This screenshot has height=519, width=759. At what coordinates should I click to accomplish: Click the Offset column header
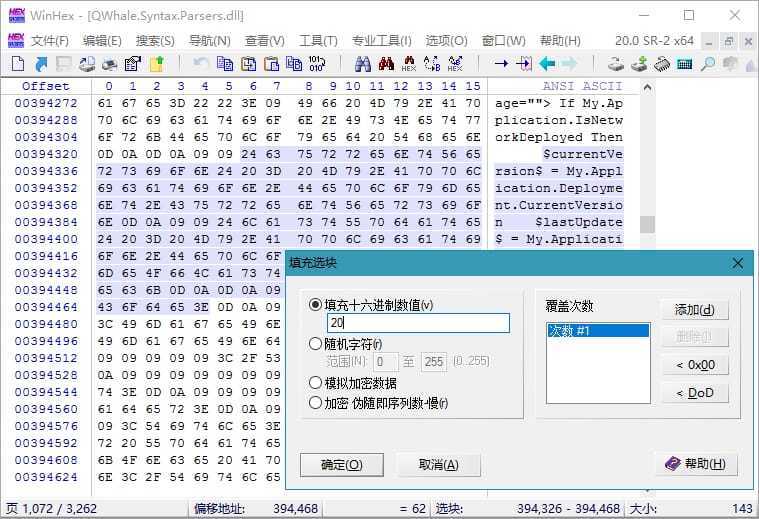[46, 86]
